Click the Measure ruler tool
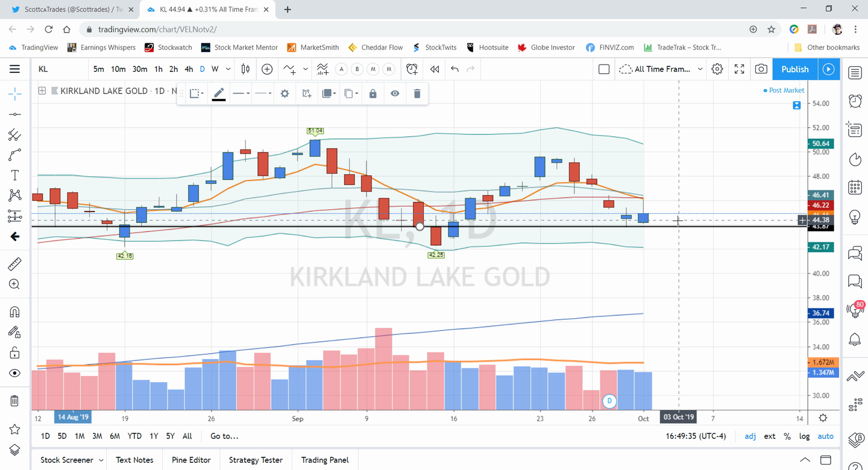Screen dimensions: 868x470 15,264
